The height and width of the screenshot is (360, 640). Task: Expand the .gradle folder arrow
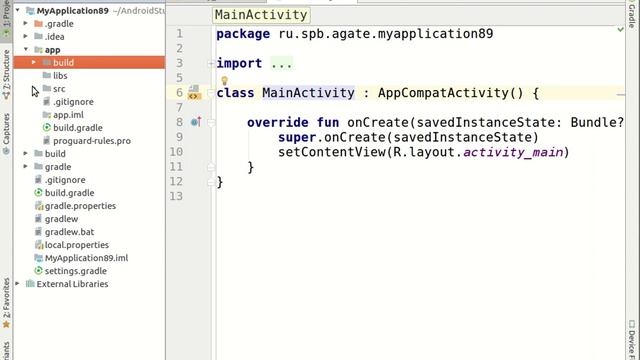click(x=26, y=23)
